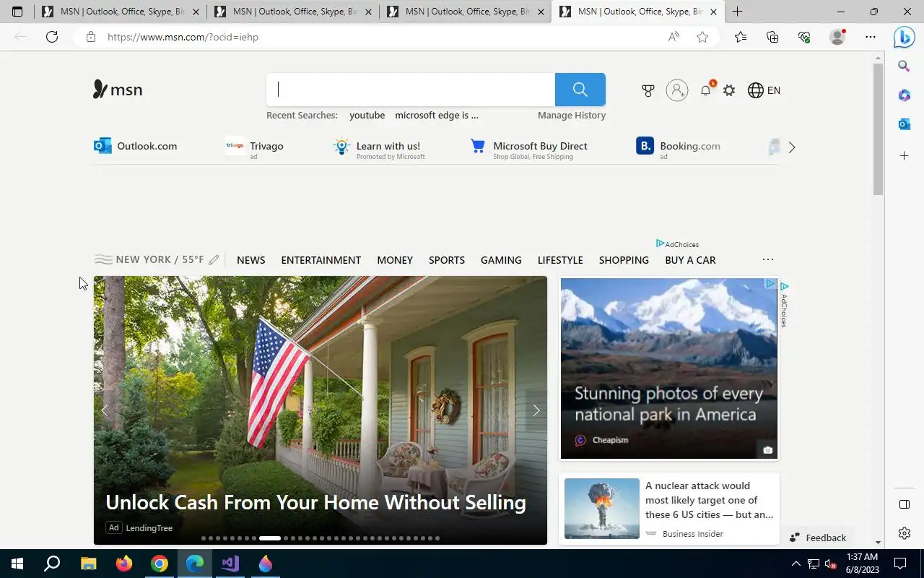This screenshot has width=924, height=578.
Task: Show the previous carousel story
Action: pyautogui.click(x=105, y=410)
